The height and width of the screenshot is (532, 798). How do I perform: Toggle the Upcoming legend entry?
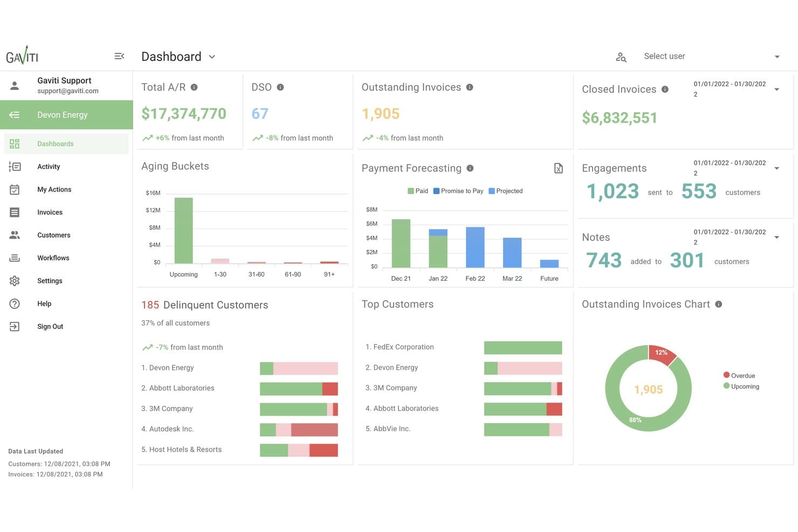[741, 386]
